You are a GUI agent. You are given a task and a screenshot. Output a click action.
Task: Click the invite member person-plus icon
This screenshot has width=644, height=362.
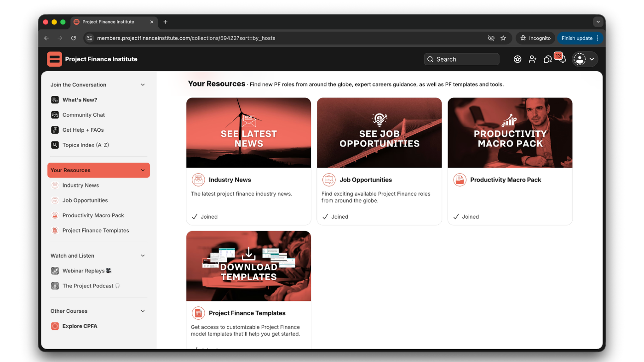[x=533, y=59]
